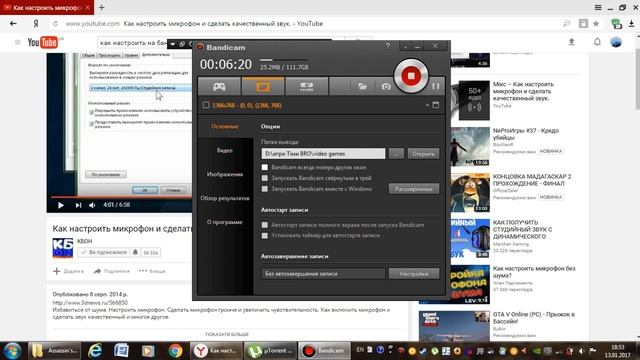Open the О программе tab
Image resolution: width=640 pixels, height=360 pixels.
coord(224,222)
